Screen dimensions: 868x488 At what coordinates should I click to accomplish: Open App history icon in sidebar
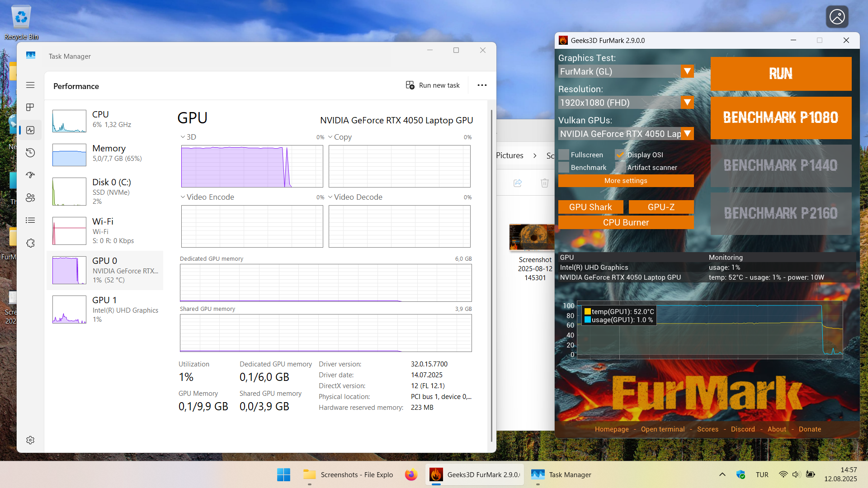click(30, 153)
